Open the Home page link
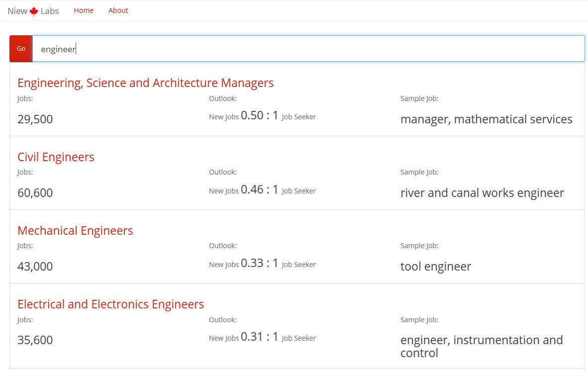 [x=84, y=10]
